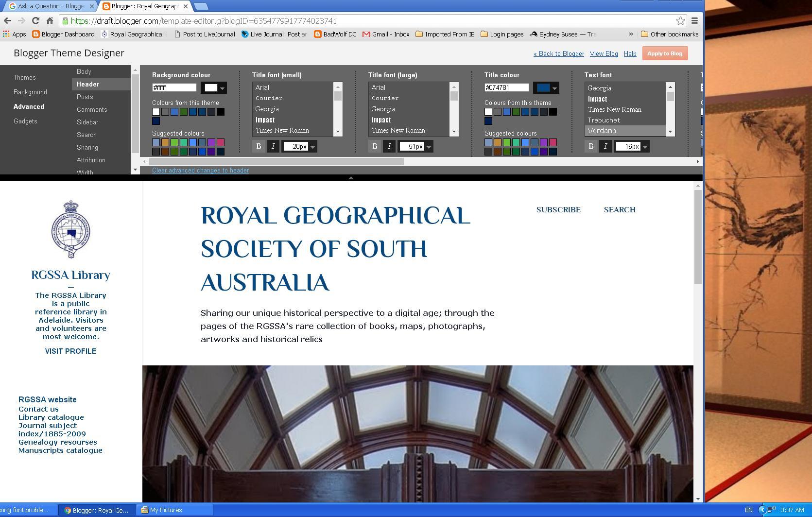
Task: Collapse the designer panel with the up arrow
Action: (351, 178)
